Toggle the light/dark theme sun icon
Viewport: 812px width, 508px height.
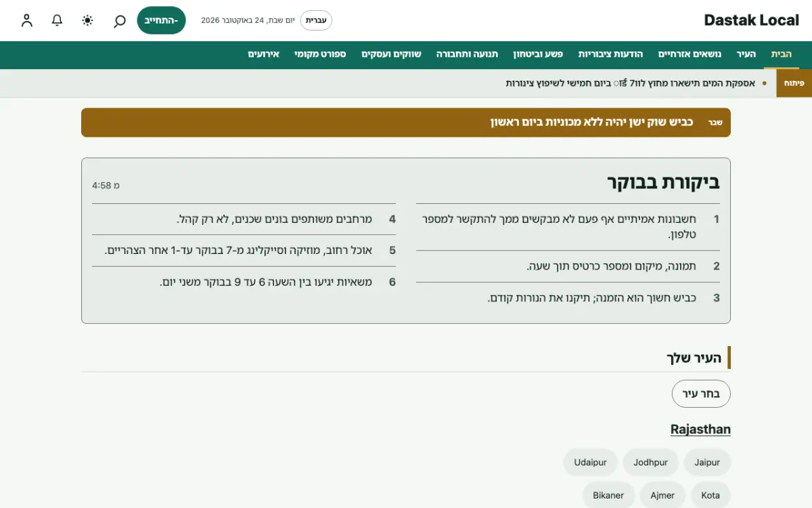88,20
